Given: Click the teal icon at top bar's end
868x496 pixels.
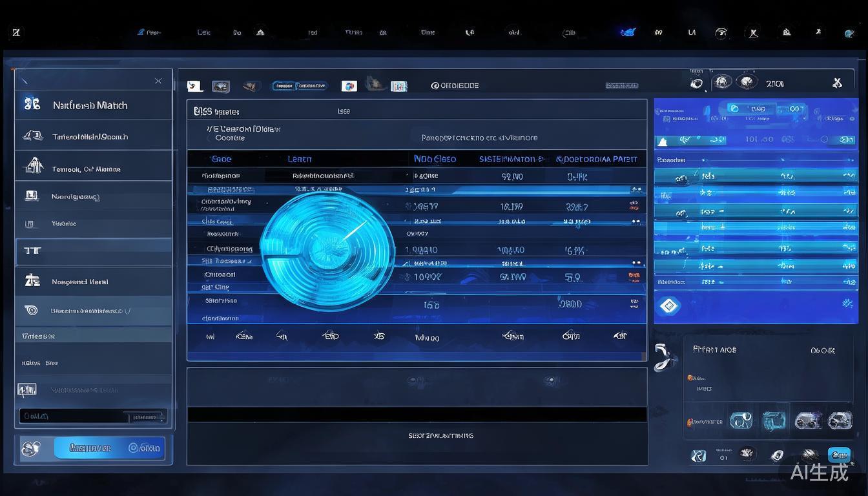Looking at the screenshot, I should 850,33.
